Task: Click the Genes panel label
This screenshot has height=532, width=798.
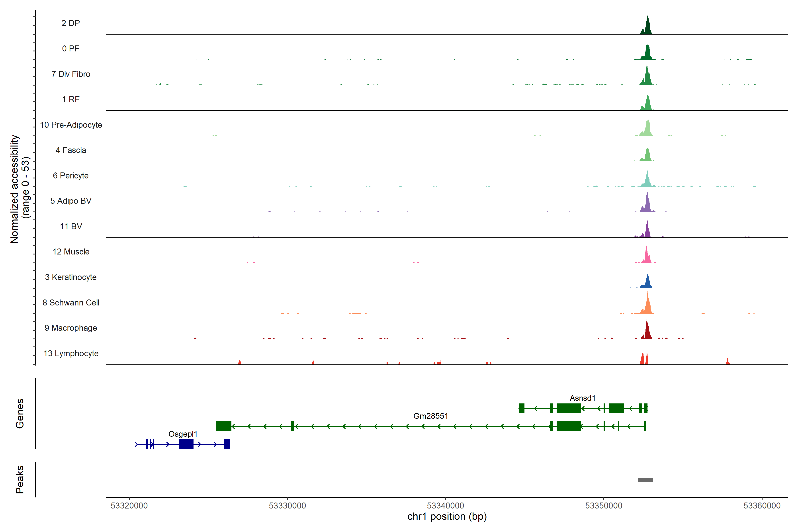Action: [x=20, y=414]
